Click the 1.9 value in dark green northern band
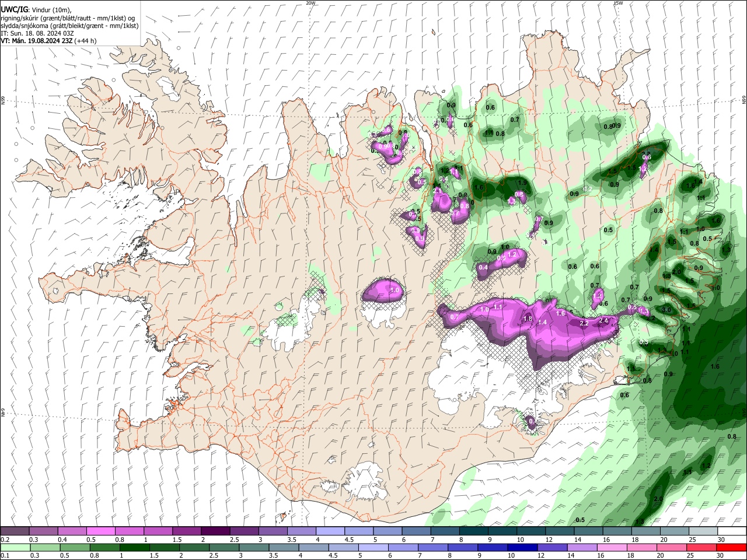This screenshot has height=560, width=747. point(522,183)
